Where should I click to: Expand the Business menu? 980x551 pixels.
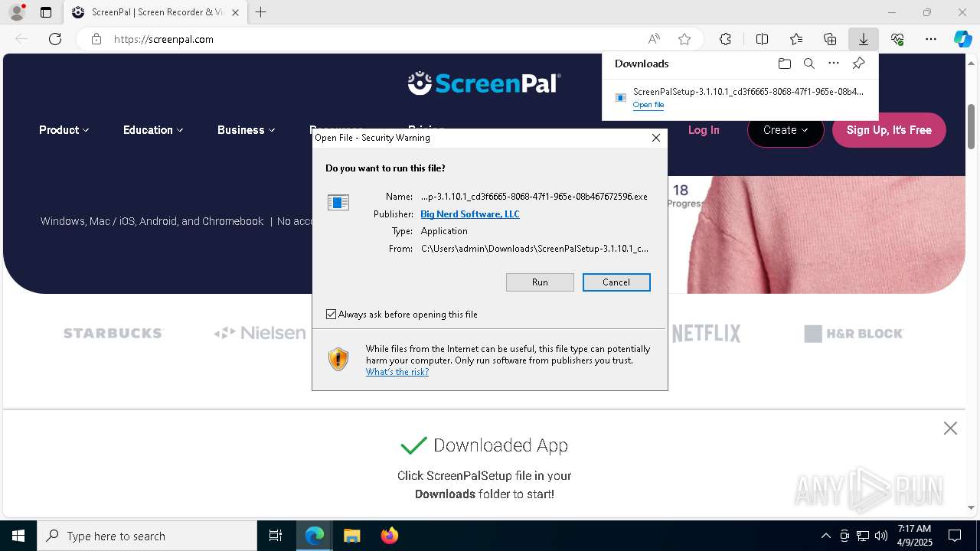click(x=247, y=130)
